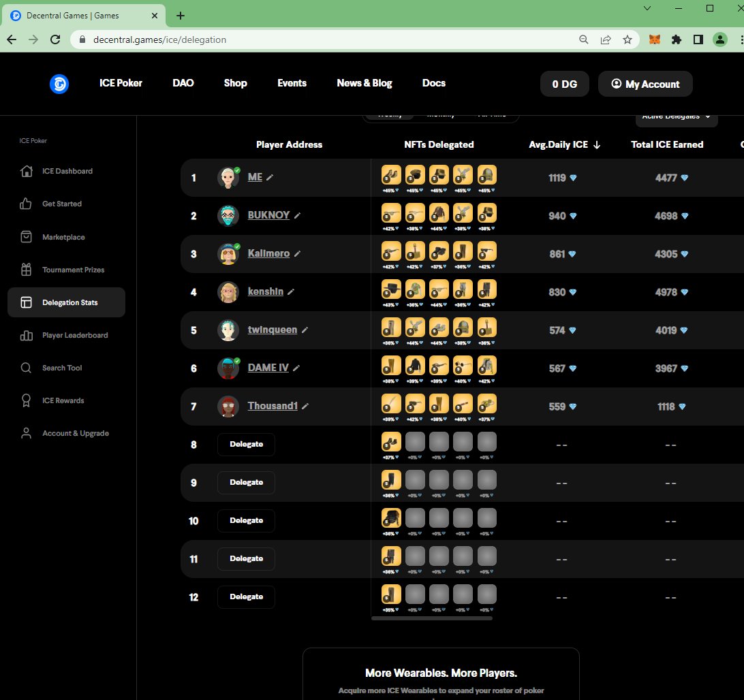Open News & Blog nav item
Screen dimensions: 744x700
click(365, 83)
